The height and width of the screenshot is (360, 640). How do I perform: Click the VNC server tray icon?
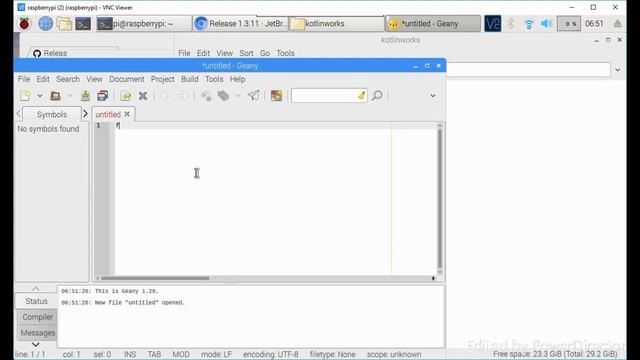tap(493, 24)
